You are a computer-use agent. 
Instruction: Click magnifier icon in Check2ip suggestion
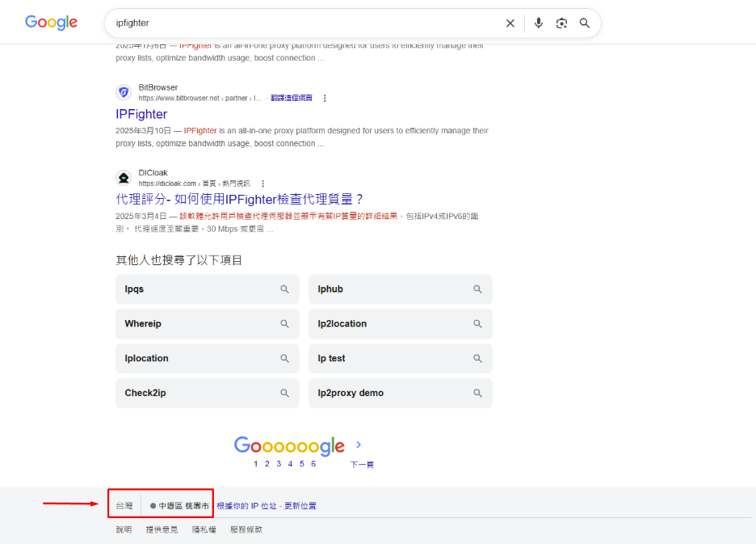(x=285, y=394)
